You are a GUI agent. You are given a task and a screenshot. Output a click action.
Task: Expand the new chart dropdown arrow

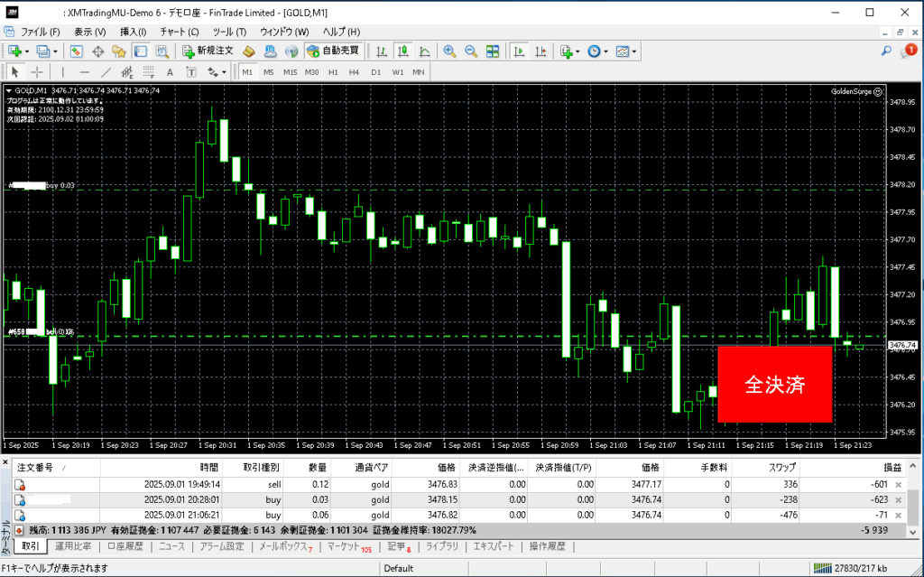[x=27, y=51]
